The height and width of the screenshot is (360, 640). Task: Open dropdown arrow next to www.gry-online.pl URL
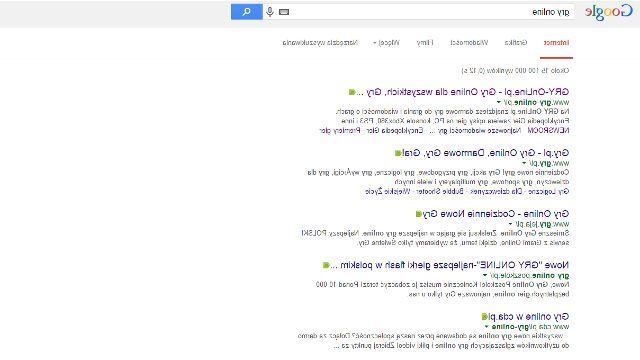pyautogui.click(x=498, y=102)
